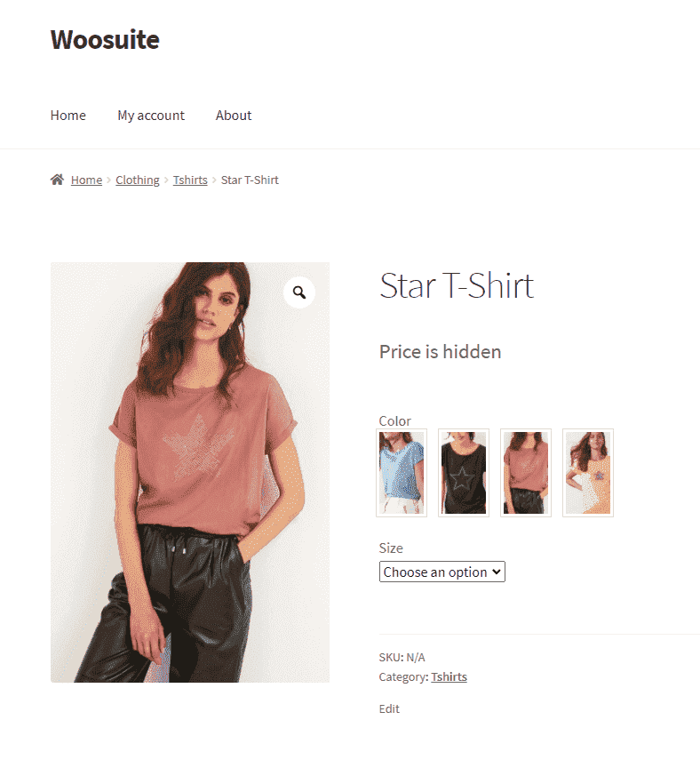The width and height of the screenshot is (700, 760).
Task: Open the Size 'Choose an option' dropdown
Action: [441, 572]
